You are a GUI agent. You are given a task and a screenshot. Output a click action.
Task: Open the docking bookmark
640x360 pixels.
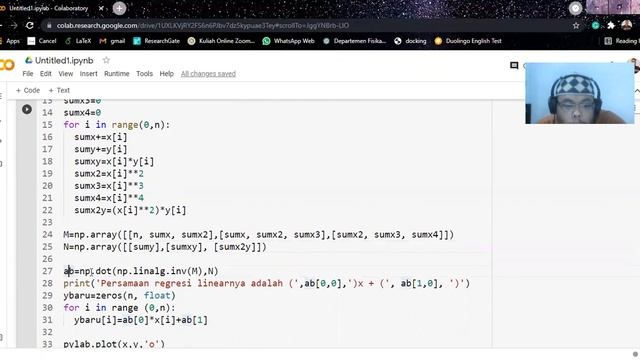tap(411, 41)
